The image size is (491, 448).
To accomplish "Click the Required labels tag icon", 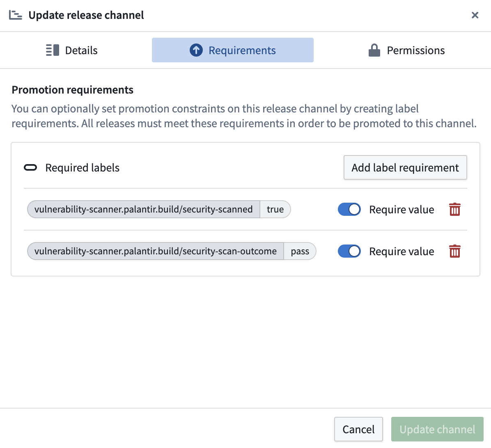I will pos(30,168).
